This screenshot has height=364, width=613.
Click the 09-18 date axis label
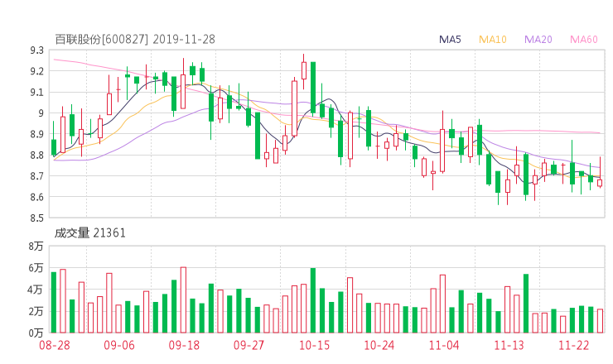coord(184,345)
